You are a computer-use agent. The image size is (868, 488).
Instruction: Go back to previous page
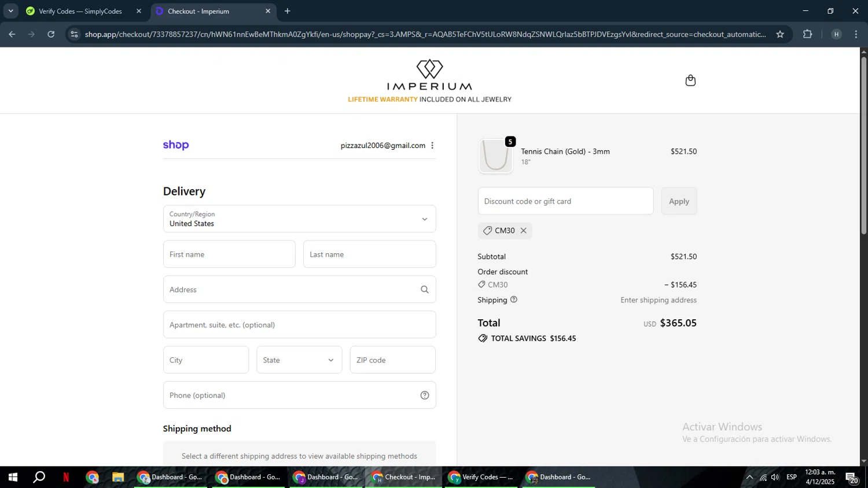12,34
